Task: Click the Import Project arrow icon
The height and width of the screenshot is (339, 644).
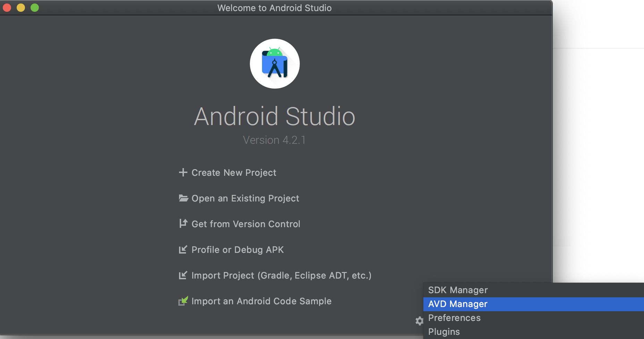Action: (183, 275)
